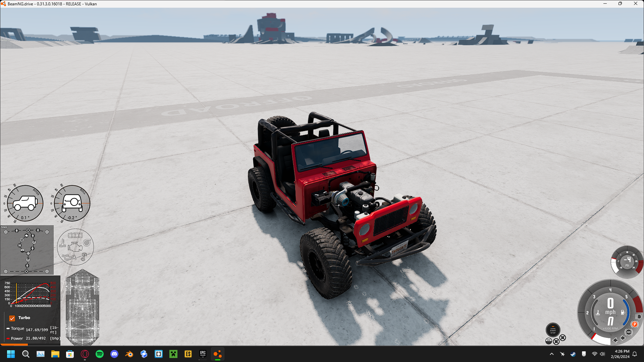
Task: Click the roll inclinometer gauge
Action: click(72, 203)
